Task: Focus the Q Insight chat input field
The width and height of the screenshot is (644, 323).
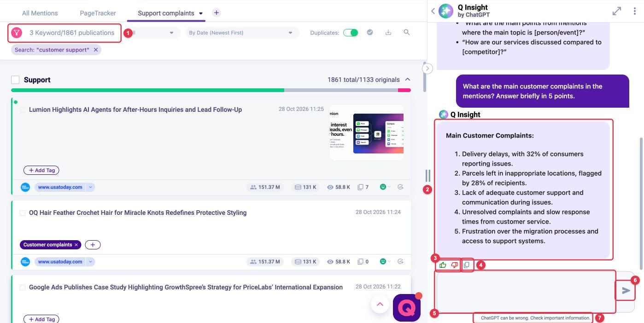Action: [526, 291]
